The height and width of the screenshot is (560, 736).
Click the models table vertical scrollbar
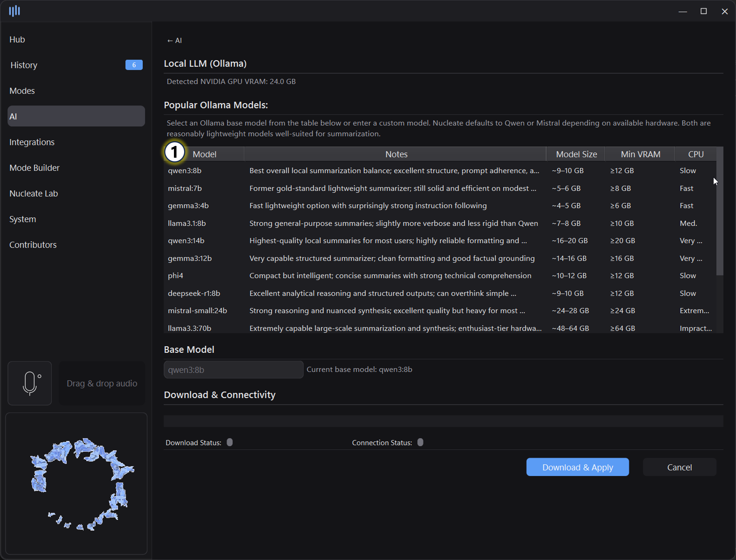720,211
